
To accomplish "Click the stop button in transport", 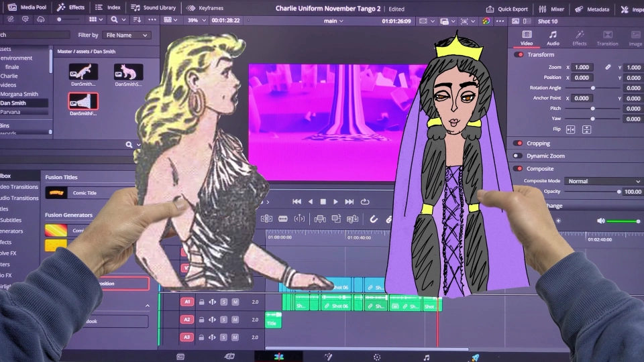I will (323, 202).
